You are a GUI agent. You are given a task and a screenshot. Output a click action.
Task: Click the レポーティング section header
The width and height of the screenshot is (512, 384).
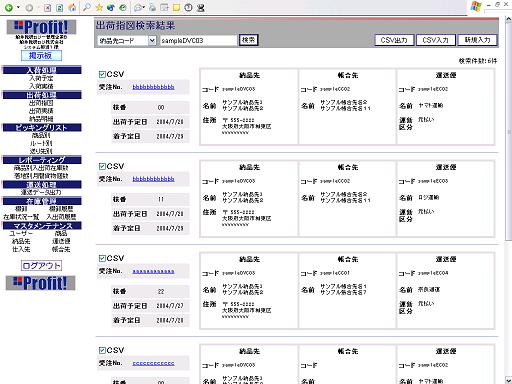click(x=42, y=160)
